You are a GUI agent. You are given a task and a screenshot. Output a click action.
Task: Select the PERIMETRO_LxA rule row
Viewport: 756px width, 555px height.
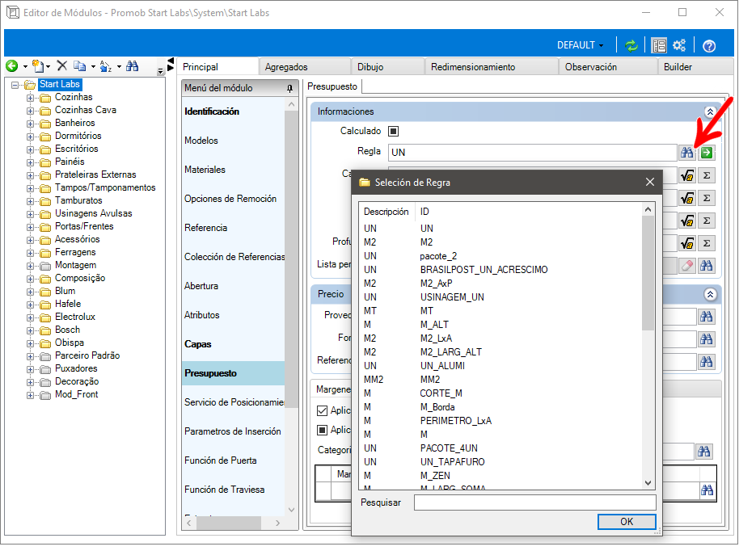(x=501, y=421)
